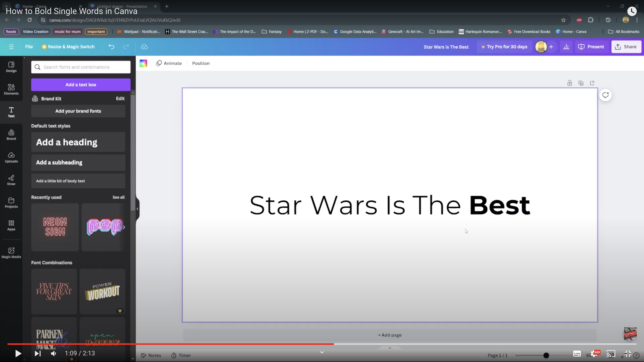The width and height of the screenshot is (644, 362).
Task: Reload the browser page
Action: click(30, 20)
